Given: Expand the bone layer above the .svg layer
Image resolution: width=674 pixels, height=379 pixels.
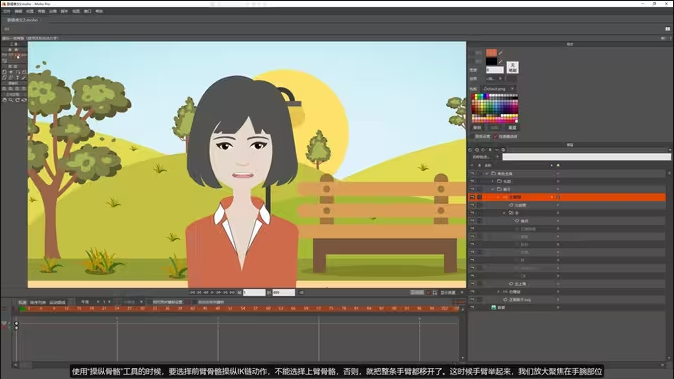Looking at the screenshot, I should click(498, 292).
